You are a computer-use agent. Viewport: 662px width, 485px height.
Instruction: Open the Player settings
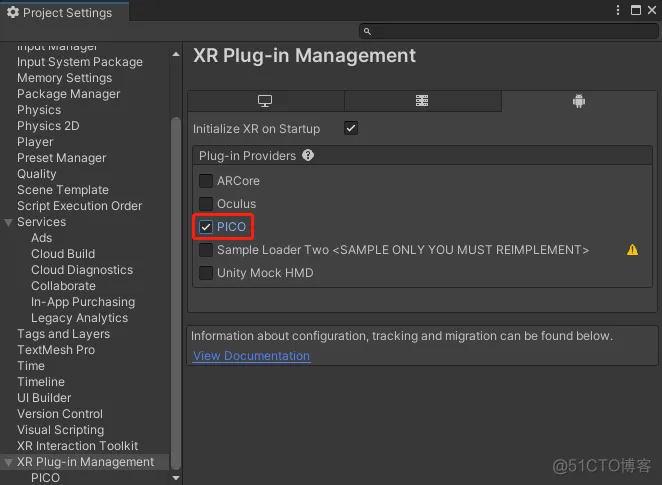[x=35, y=142]
